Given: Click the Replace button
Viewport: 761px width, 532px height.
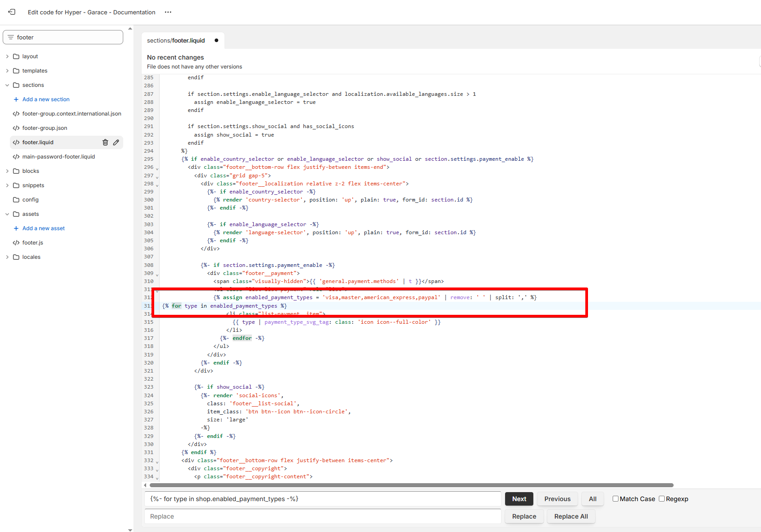Looking at the screenshot, I should 524,516.
